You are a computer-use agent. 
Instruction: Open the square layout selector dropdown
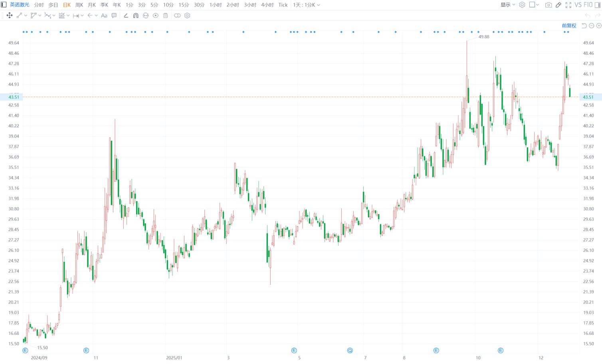point(534,5)
